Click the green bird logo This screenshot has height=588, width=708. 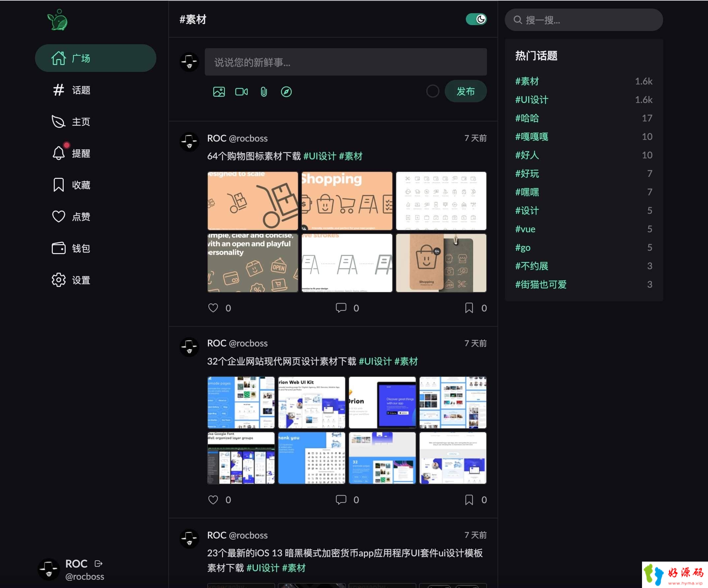pos(58,20)
